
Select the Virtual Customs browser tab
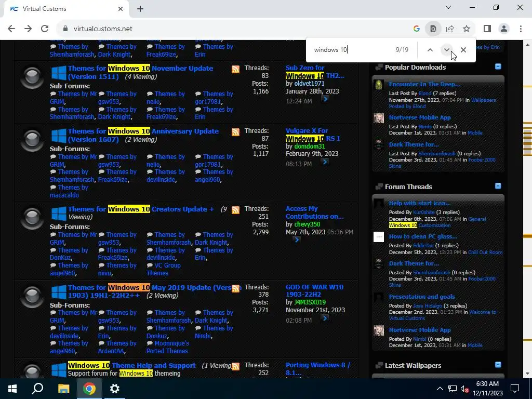point(66,9)
